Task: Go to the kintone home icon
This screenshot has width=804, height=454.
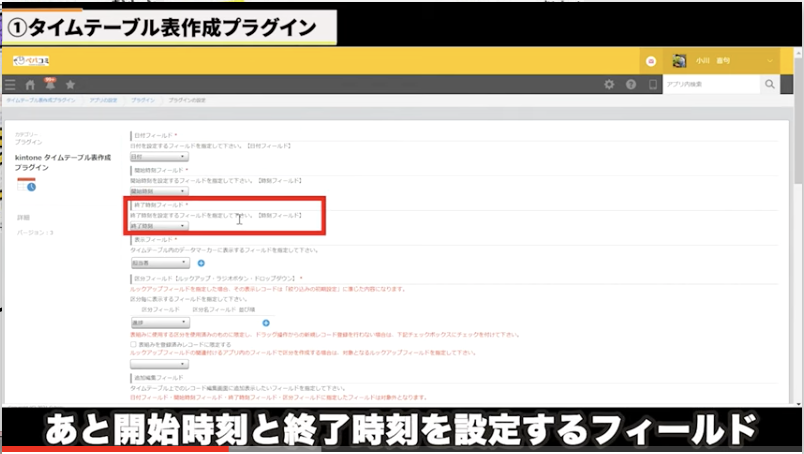Action: click(x=31, y=85)
